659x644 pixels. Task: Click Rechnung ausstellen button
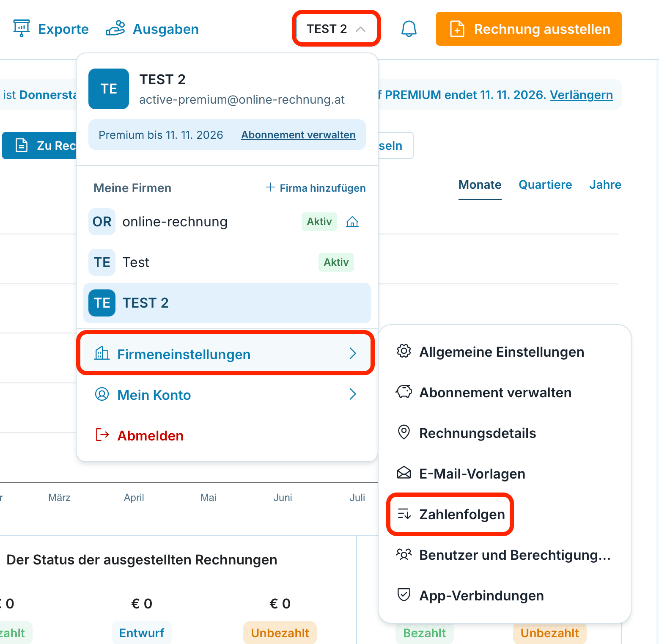pyautogui.click(x=529, y=29)
